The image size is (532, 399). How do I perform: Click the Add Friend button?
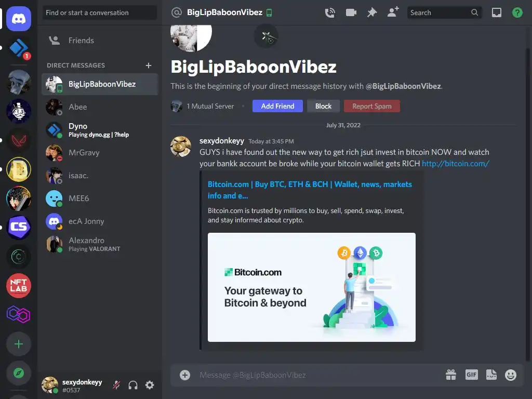click(x=277, y=106)
